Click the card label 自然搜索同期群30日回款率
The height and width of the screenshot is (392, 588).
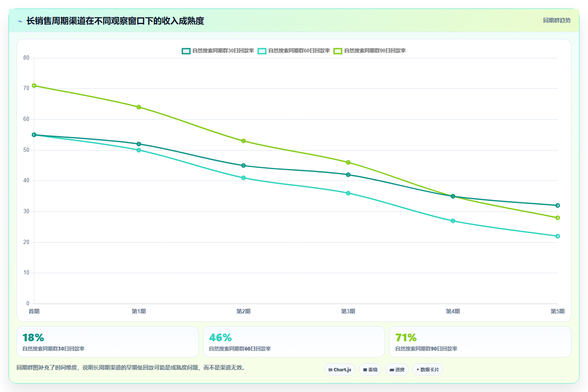click(x=53, y=349)
